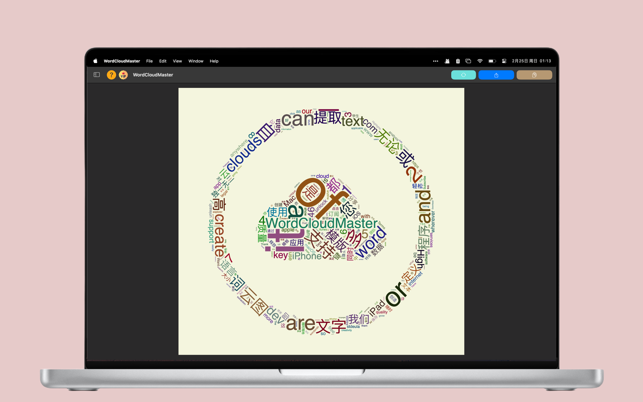This screenshot has width=643, height=402.
Task: Open the Edit menu
Action: [163, 61]
